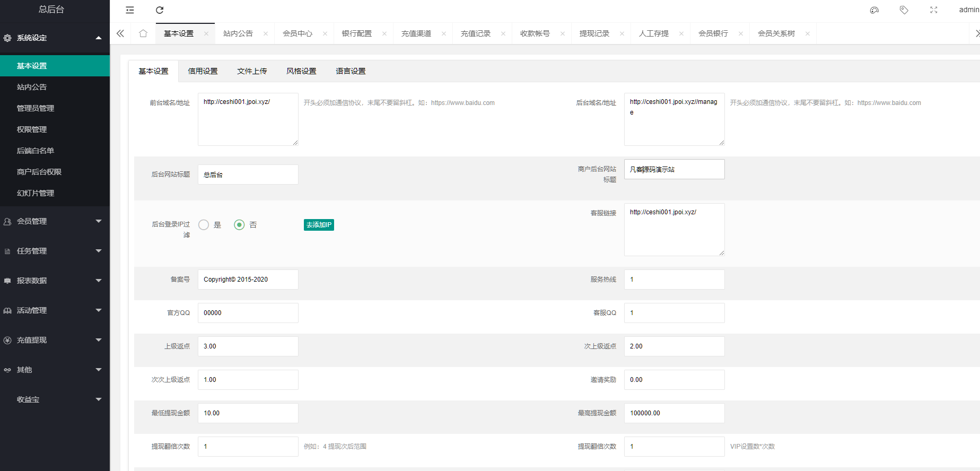
Task: Click the 客服链接 text area
Action: (675, 230)
